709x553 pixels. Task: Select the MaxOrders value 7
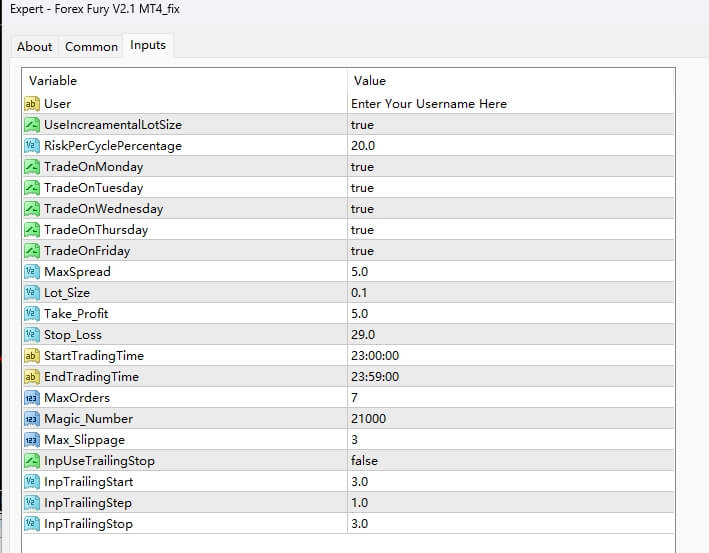point(354,398)
